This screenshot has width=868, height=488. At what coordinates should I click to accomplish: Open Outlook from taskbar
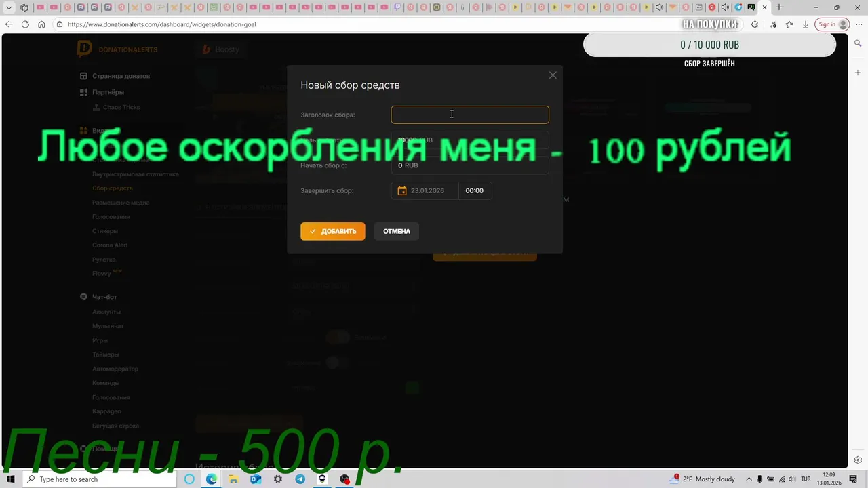[x=256, y=479]
